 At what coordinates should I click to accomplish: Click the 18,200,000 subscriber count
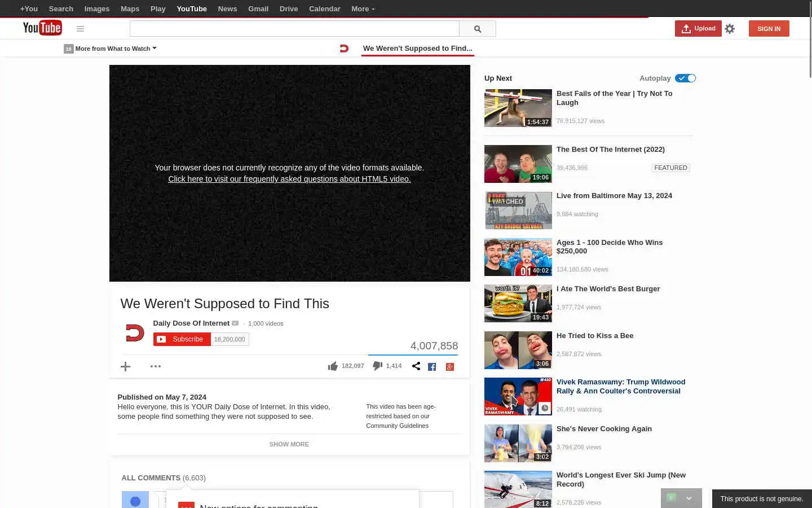pyautogui.click(x=230, y=339)
